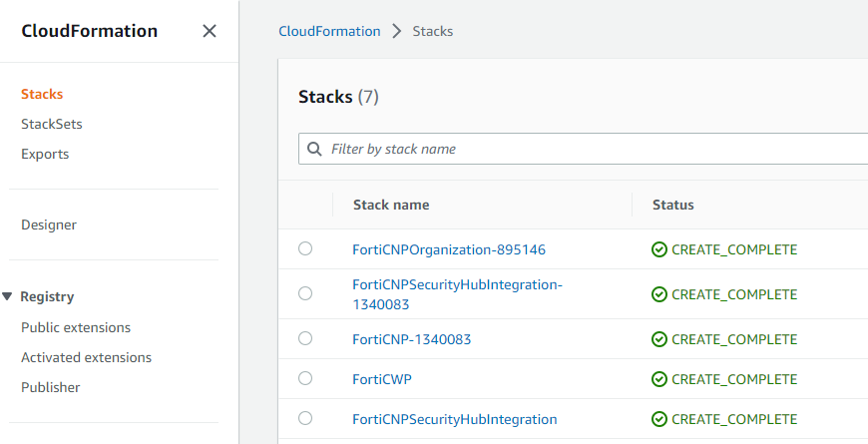Click FortiCNP-1340083 status check icon
The width and height of the screenshot is (868, 444).
point(658,339)
